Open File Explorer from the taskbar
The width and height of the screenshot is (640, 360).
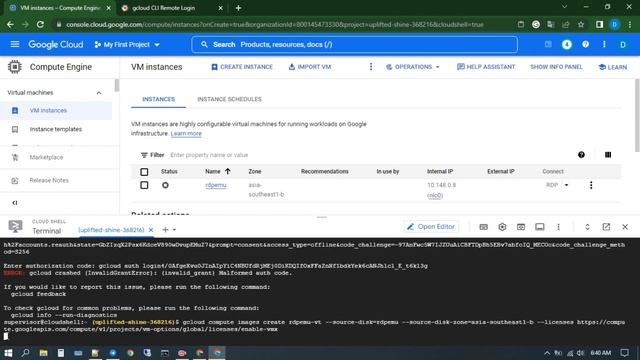tap(43, 353)
